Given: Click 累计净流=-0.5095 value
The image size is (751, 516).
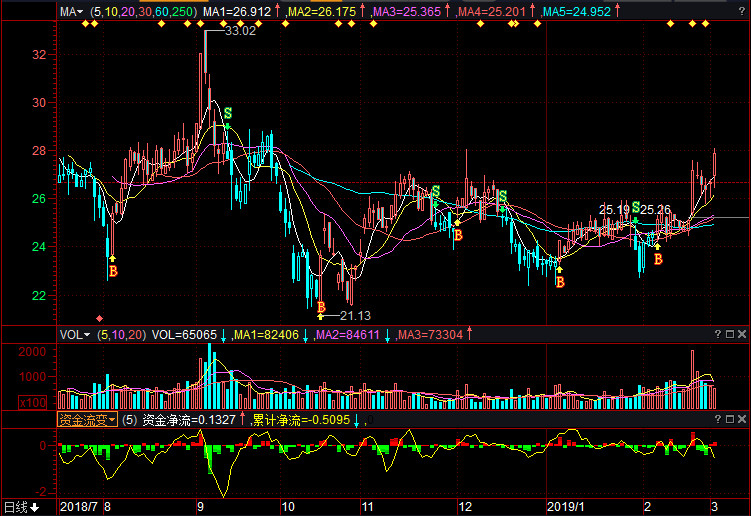Looking at the screenshot, I should (x=301, y=420).
